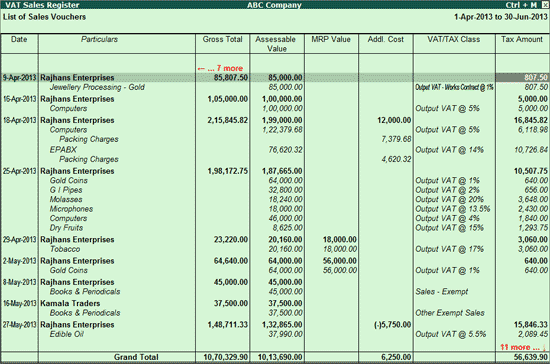Screen dimensions: 550x364
Task: Click the Gross Total column header
Action: [222, 39]
